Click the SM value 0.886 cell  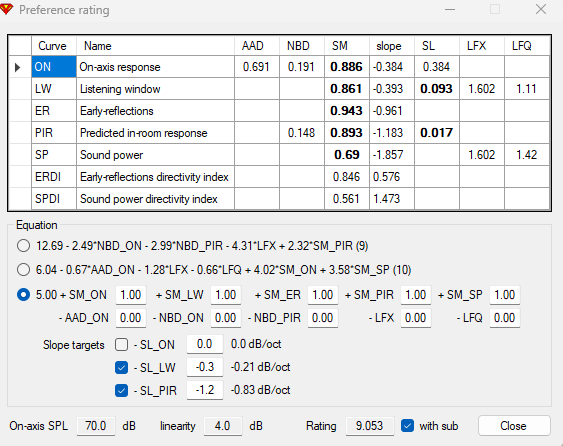click(347, 67)
